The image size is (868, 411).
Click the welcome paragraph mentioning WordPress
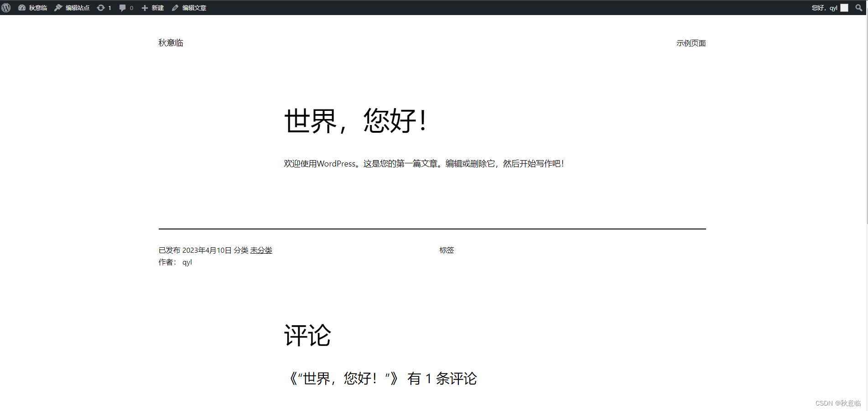(424, 164)
